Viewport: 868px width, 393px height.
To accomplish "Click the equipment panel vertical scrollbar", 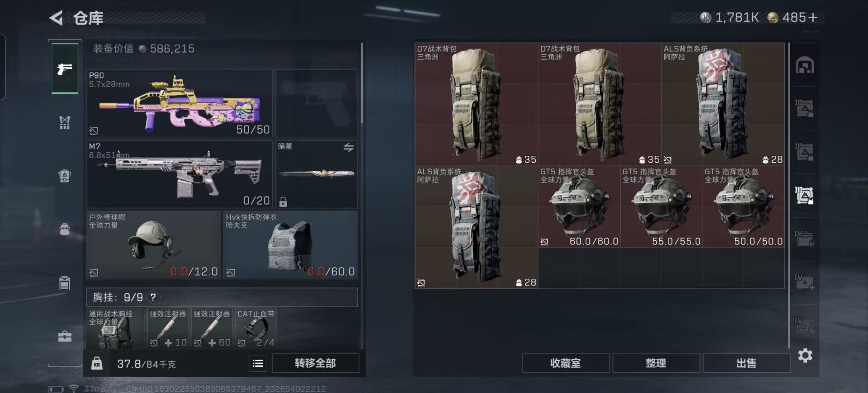I will pyautogui.click(x=362, y=84).
